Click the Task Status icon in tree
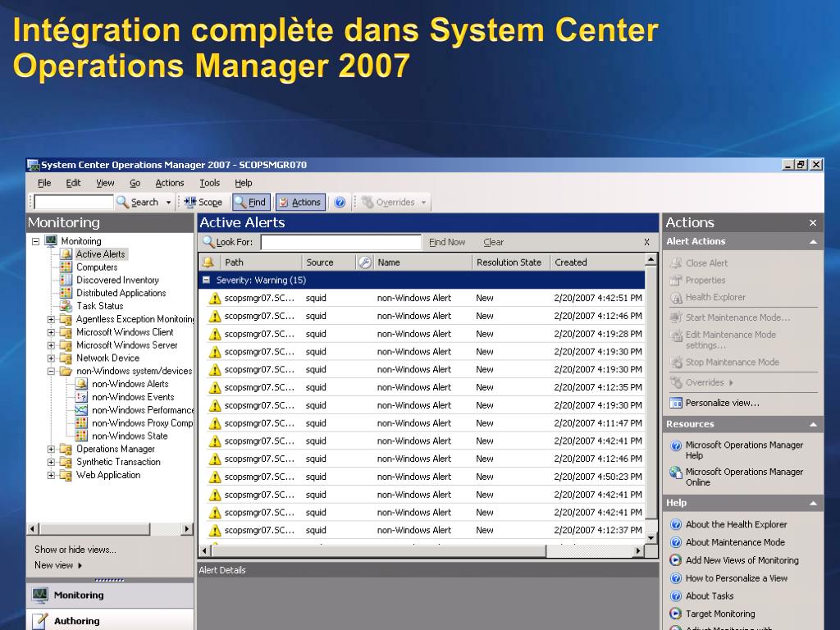This screenshot has height=630, width=840. [x=66, y=306]
